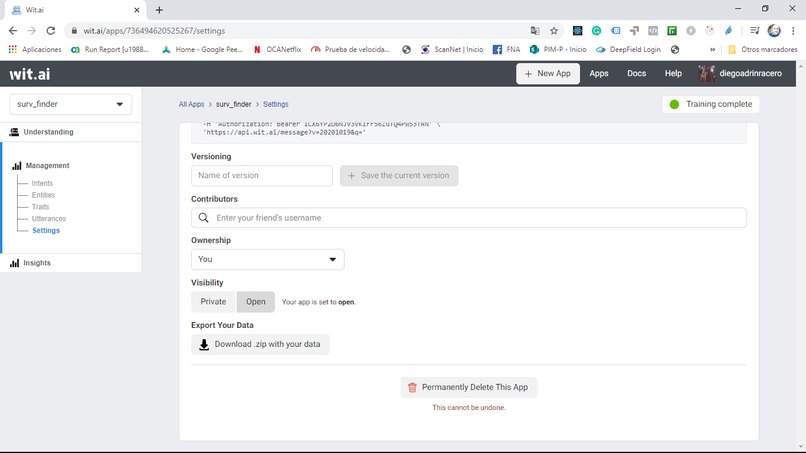Download .zip with your data
Viewport: 806px width, 453px height.
click(x=260, y=344)
